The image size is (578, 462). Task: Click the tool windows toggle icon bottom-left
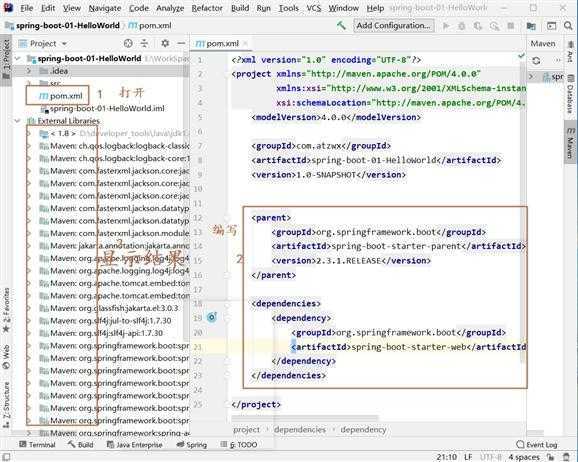click(x=6, y=457)
